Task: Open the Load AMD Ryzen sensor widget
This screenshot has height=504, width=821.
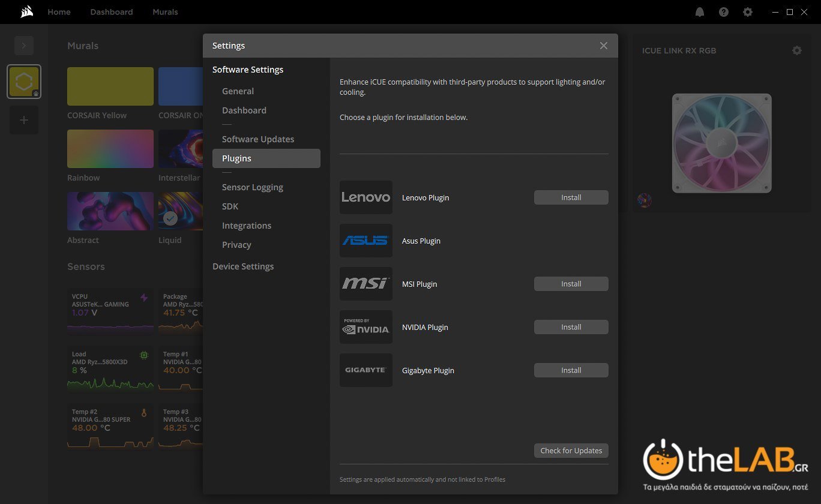Action: pyautogui.click(x=110, y=369)
